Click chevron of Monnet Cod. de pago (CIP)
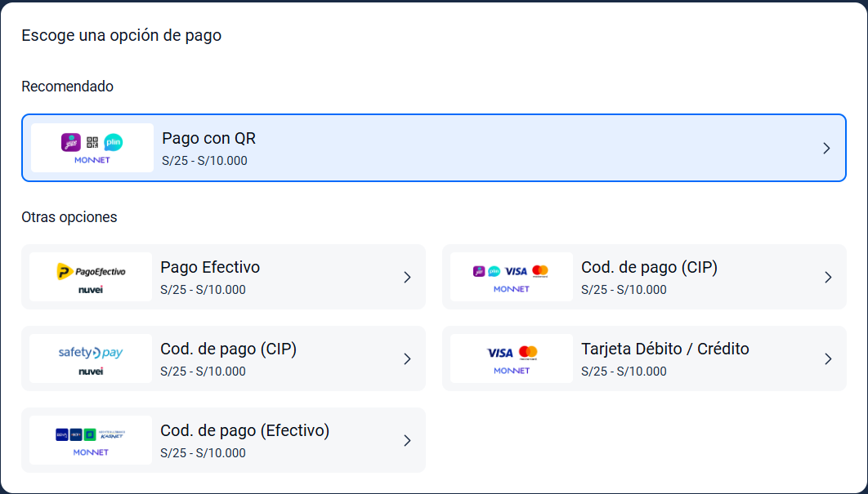The width and height of the screenshot is (868, 494). coord(828,277)
